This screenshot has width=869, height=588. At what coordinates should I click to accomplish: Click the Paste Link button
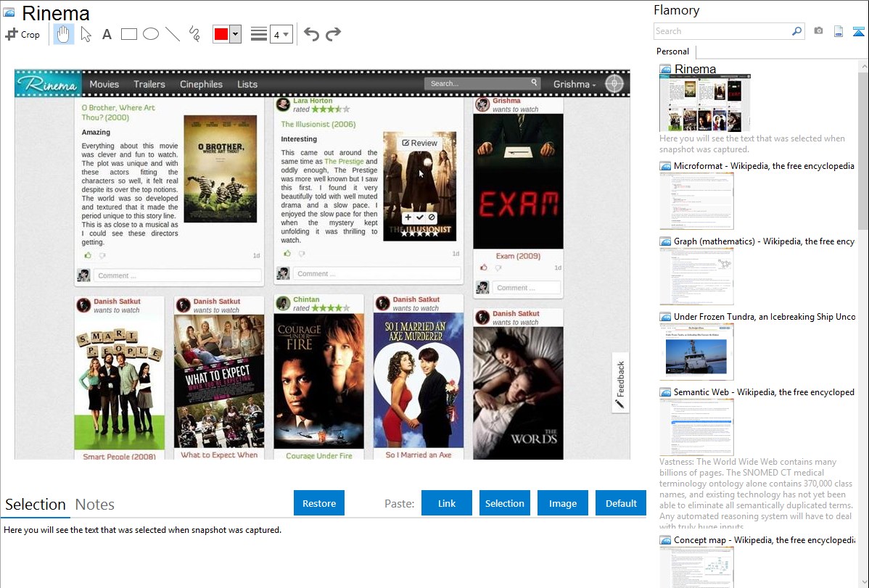447,503
